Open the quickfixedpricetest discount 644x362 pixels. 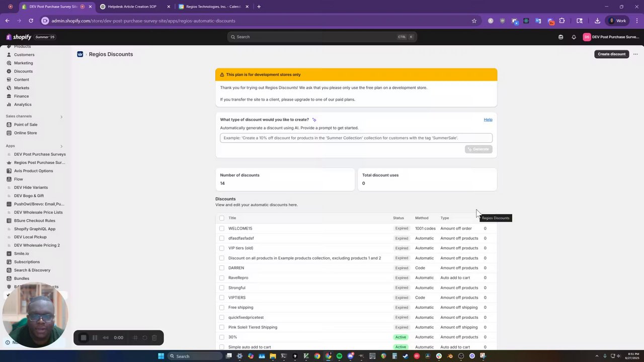(x=246, y=317)
